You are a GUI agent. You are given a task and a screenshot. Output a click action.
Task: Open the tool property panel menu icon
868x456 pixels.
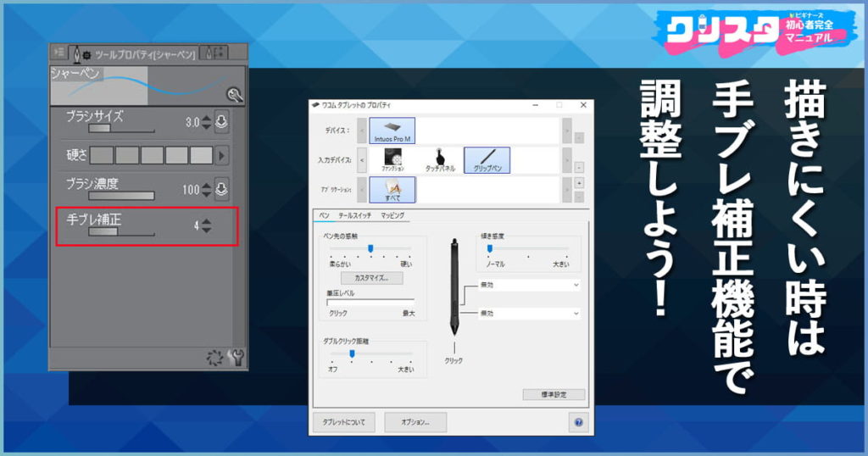pyautogui.click(x=58, y=53)
